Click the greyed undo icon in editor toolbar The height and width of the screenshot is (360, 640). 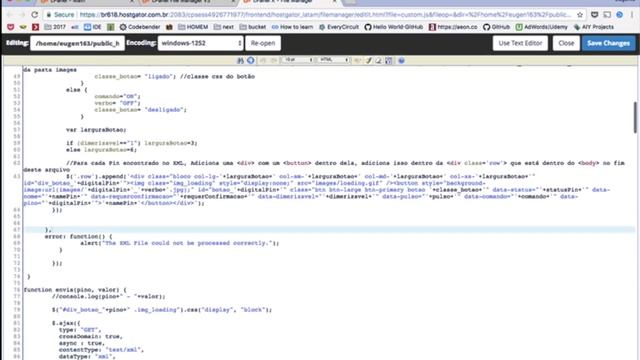coord(263,60)
